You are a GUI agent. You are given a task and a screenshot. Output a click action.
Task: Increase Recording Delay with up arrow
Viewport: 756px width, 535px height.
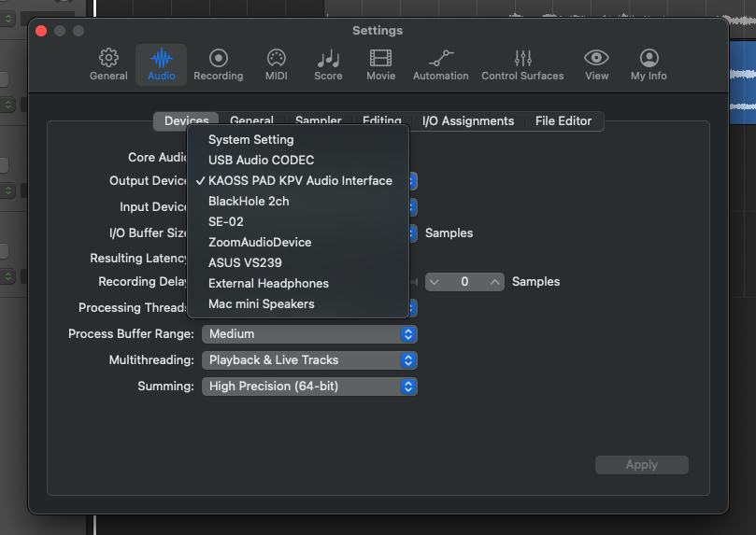(x=494, y=282)
